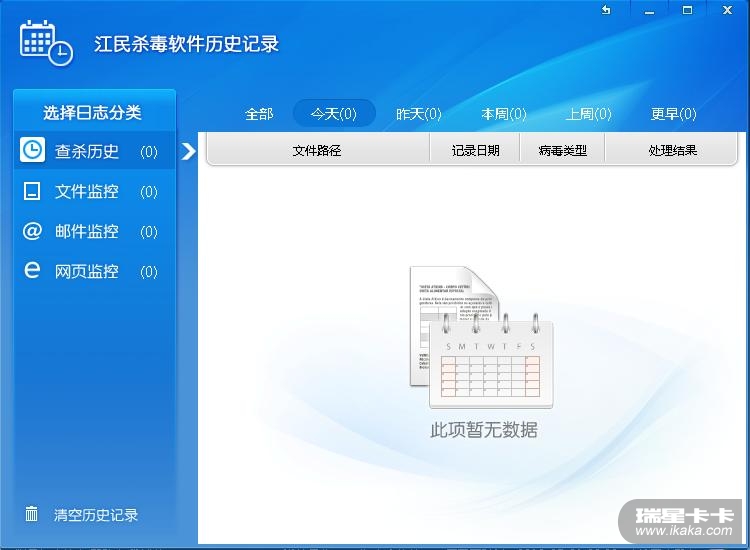Click the trash can icon for clearing history
Viewport: 750px width, 550px height.
32,514
